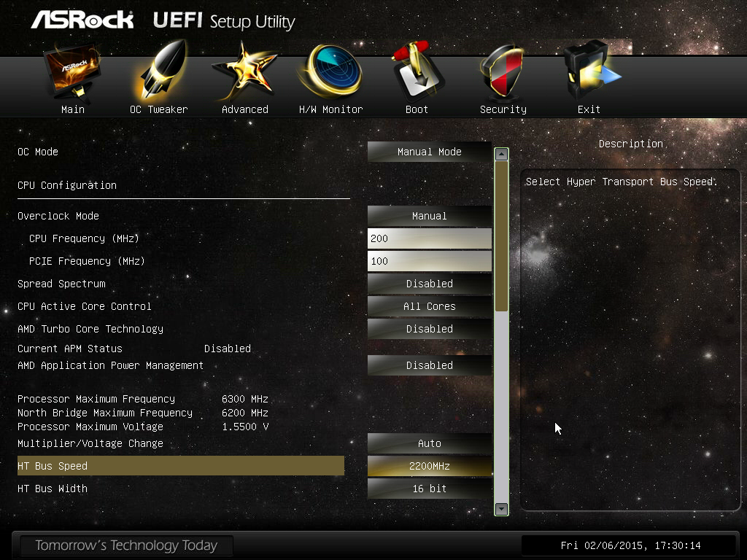Select the OC Mode label
The height and width of the screenshot is (560, 747).
tap(38, 152)
